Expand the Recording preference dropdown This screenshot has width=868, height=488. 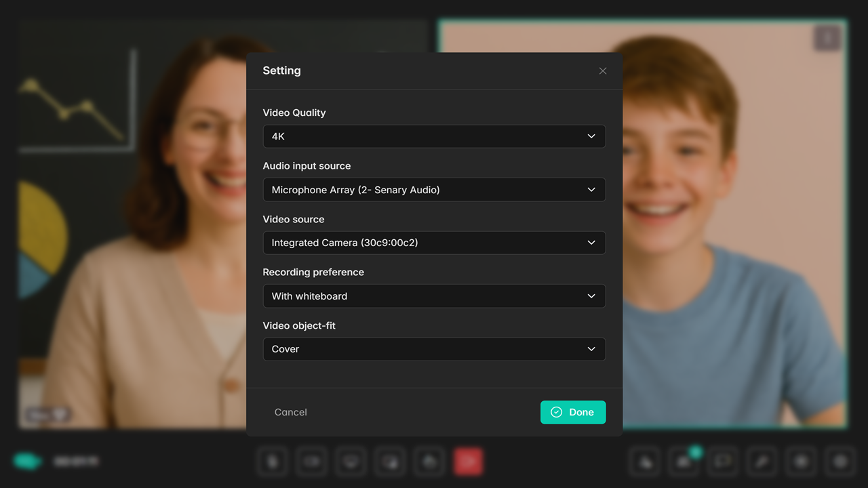(434, 296)
